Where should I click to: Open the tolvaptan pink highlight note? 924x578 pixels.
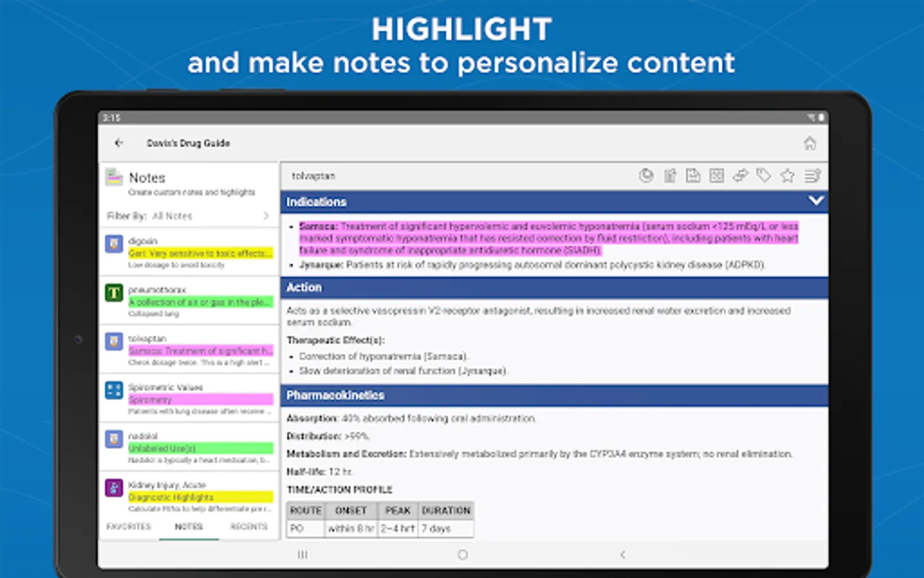(201, 351)
